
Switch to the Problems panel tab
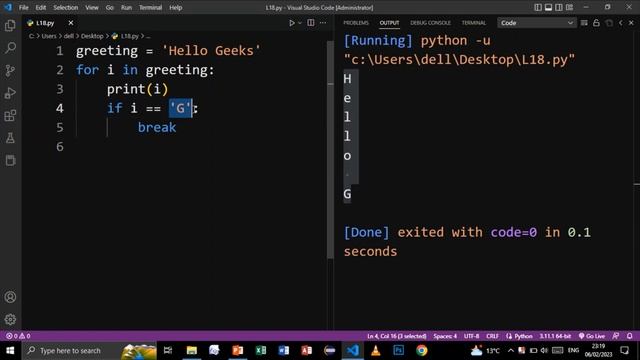coord(356,23)
